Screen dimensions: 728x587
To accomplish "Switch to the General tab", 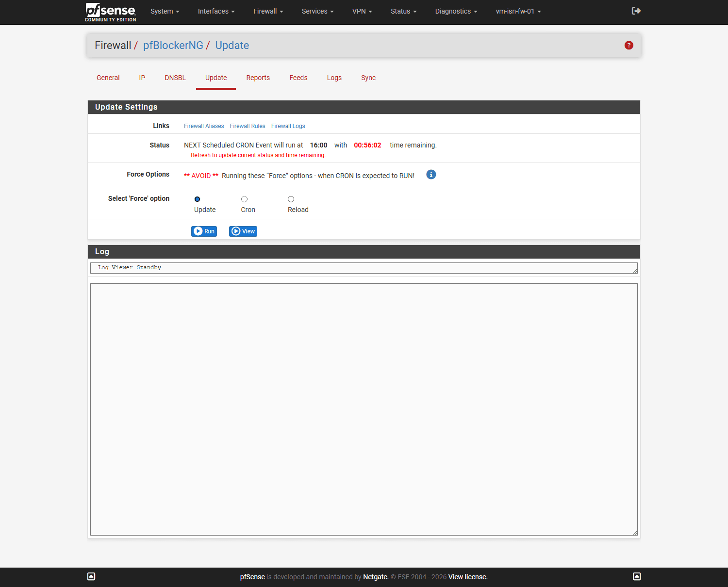I will (108, 78).
